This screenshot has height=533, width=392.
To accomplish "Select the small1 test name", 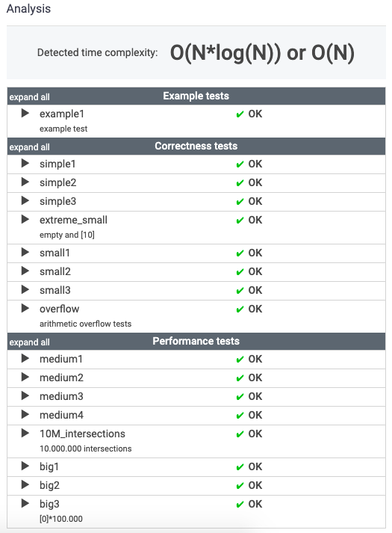I will (x=55, y=253).
